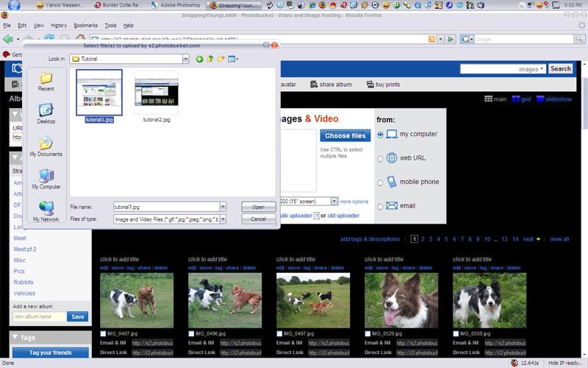Click Firefox green back arrow
The width and height of the screenshot is (588, 368).
coord(7,39)
